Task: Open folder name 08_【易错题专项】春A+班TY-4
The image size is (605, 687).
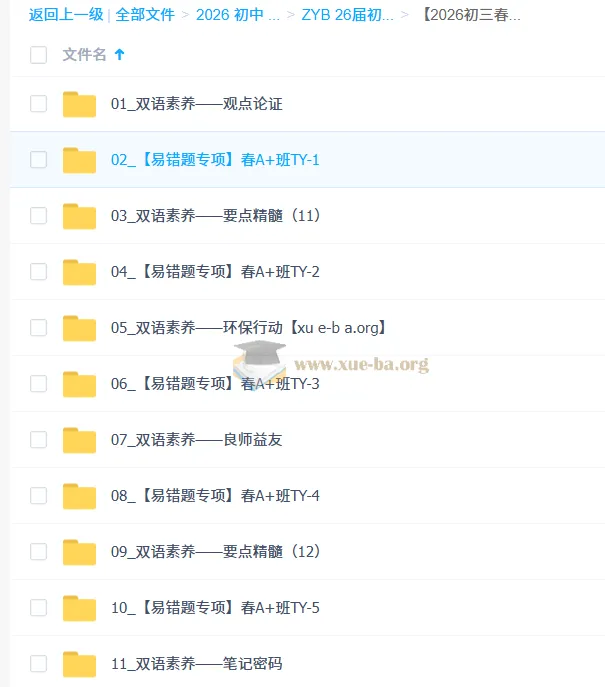Action: (x=215, y=496)
